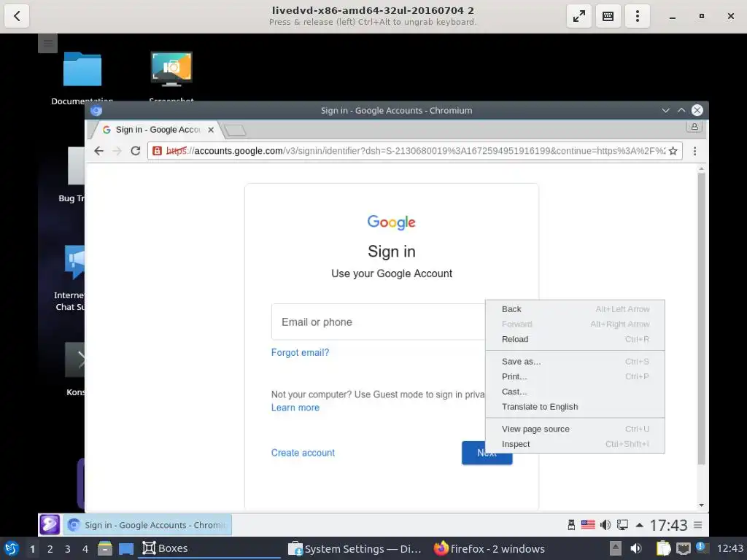Open the guest panel hamburger settings

[x=698, y=525]
